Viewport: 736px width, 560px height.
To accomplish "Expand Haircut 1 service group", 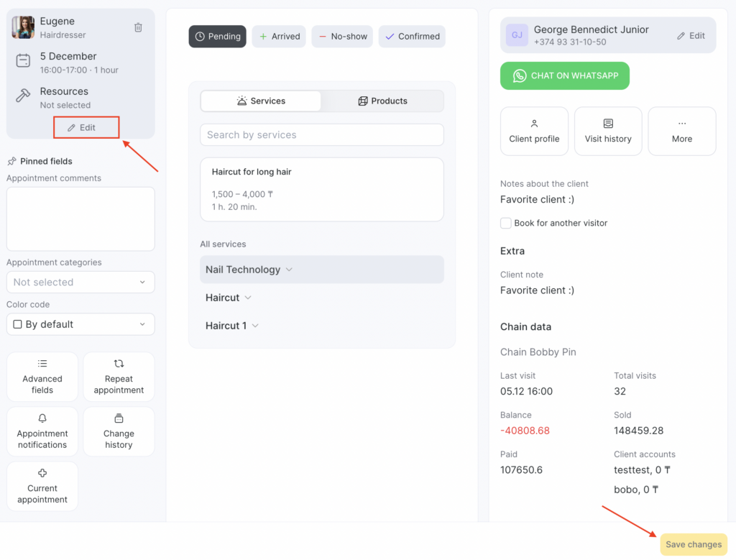I will pos(232,326).
